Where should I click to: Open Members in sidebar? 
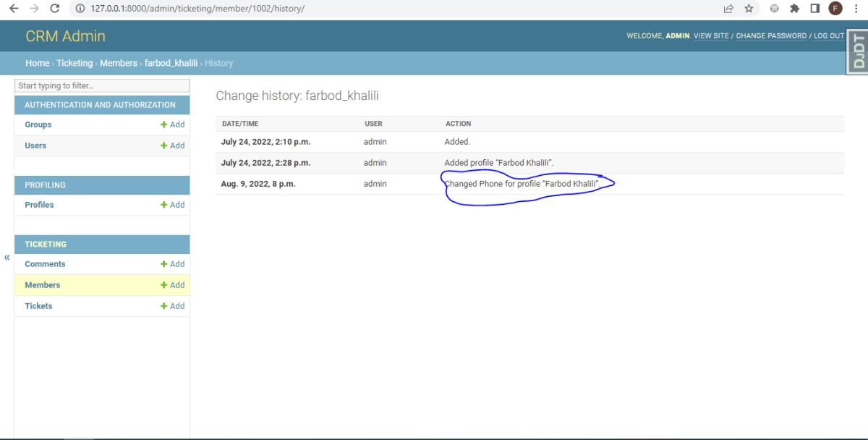[43, 285]
